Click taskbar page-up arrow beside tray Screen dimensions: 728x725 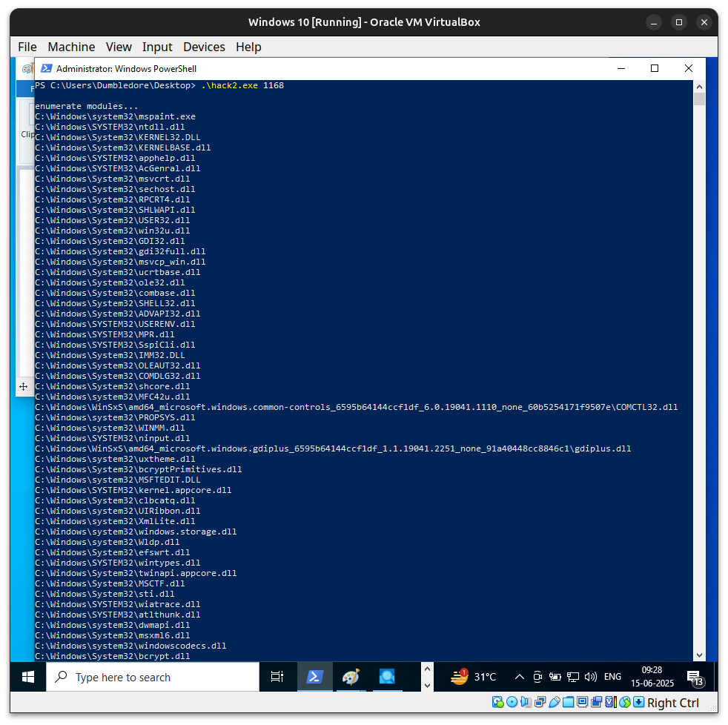point(428,669)
